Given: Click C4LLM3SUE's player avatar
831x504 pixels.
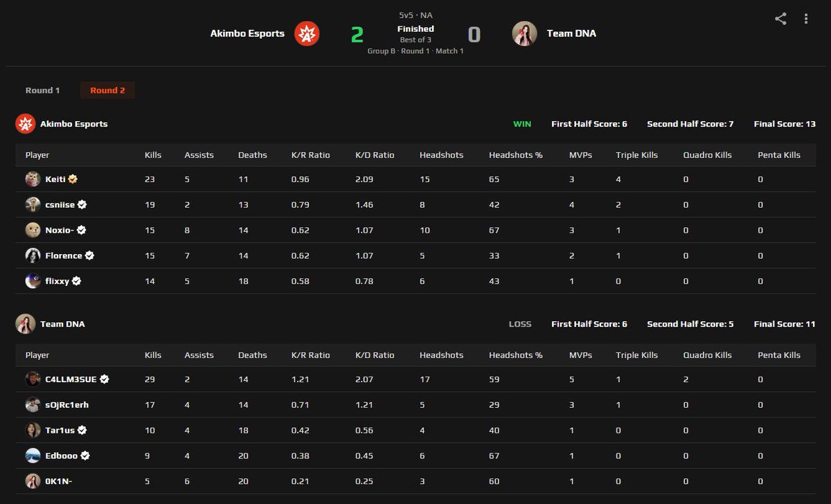Looking at the screenshot, I should coord(33,379).
